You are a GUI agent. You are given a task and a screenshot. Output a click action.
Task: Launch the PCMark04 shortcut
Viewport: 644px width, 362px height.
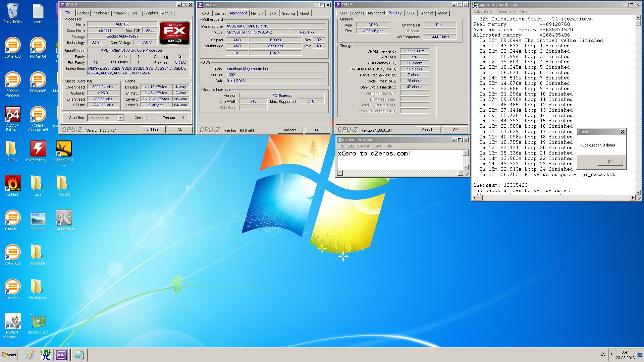pos(38,48)
